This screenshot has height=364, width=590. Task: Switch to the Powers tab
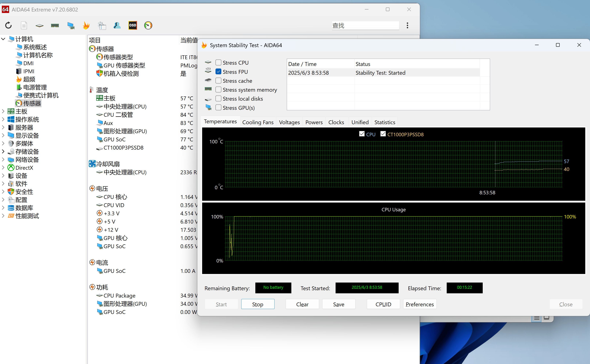click(x=314, y=122)
